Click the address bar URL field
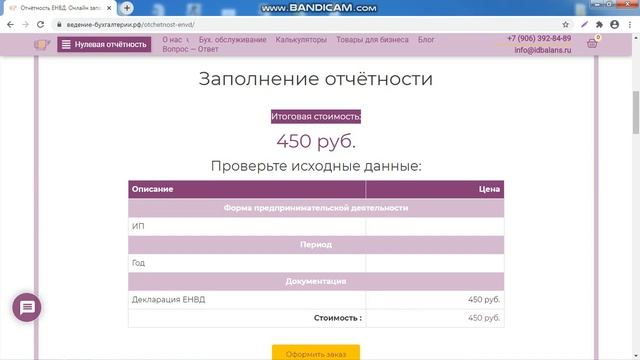The width and height of the screenshot is (640, 360). (x=310, y=24)
